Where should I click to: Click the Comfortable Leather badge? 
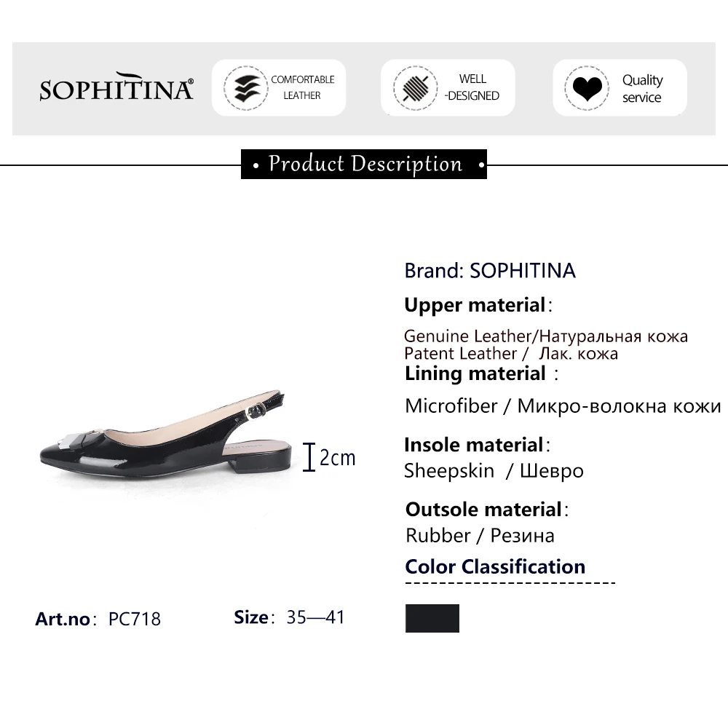tap(279, 87)
